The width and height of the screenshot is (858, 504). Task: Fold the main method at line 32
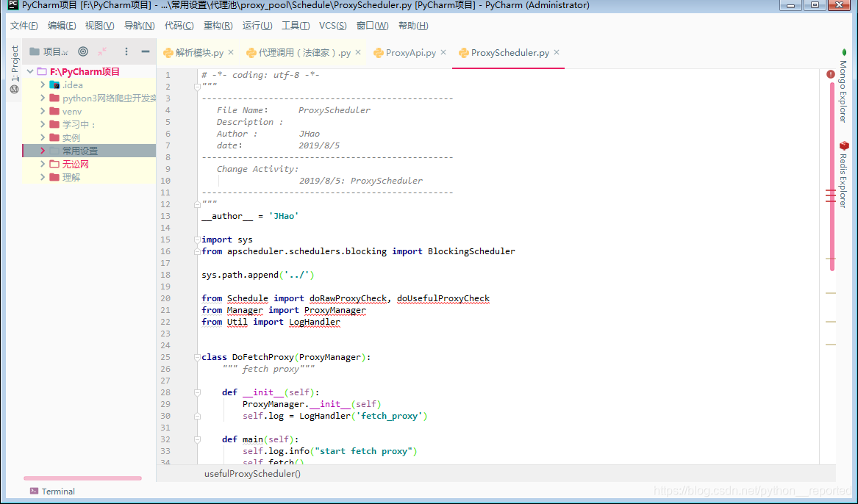pyautogui.click(x=197, y=439)
